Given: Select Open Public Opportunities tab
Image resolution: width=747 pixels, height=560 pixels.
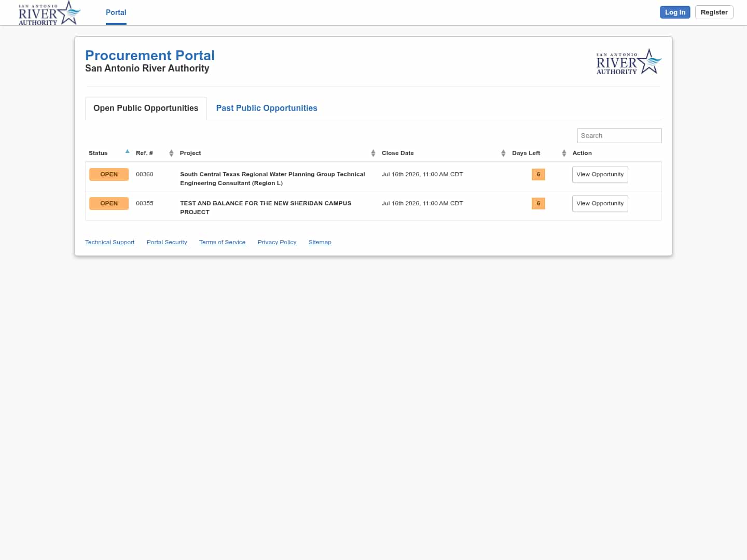Looking at the screenshot, I should 146,108.
